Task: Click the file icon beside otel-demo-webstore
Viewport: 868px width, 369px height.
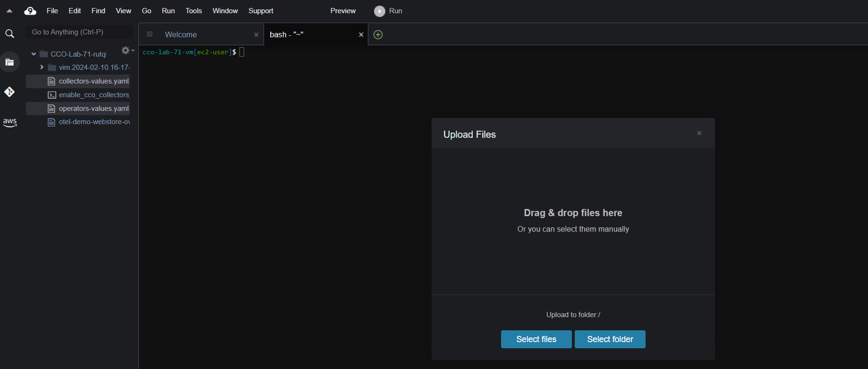Action: [x=51, y=122]
